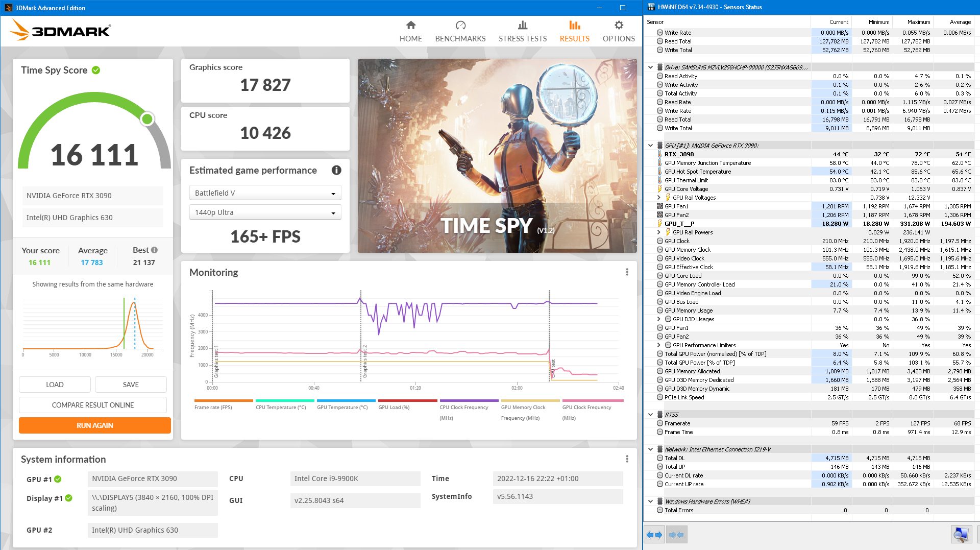This screenshot has height=550, width=980.
Task: Click the circle icon beside Framerate sensor
Action: point(660,423)
